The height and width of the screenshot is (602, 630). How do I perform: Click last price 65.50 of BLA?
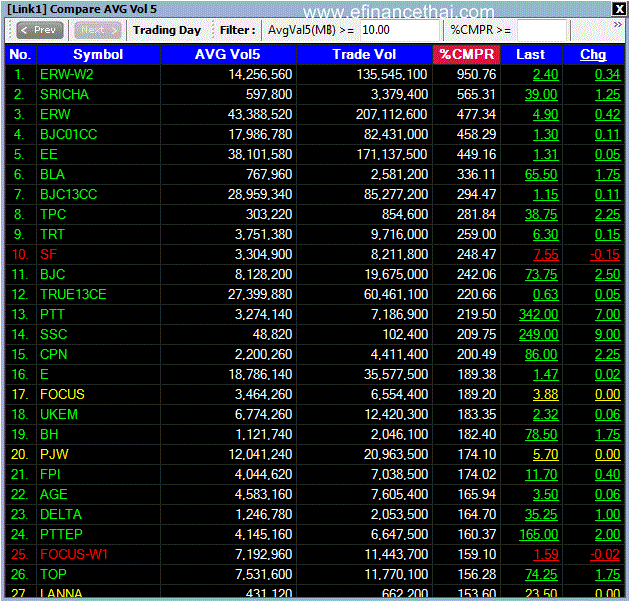click(541, 174)
